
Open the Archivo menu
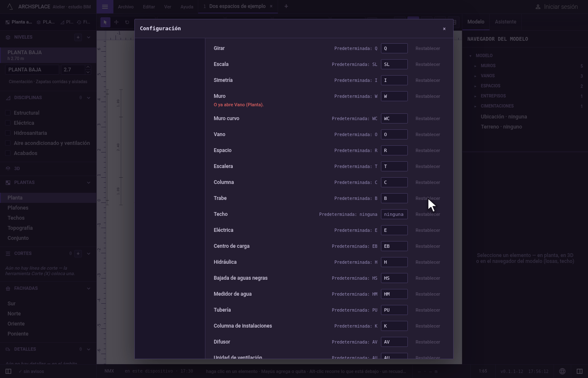126,7
